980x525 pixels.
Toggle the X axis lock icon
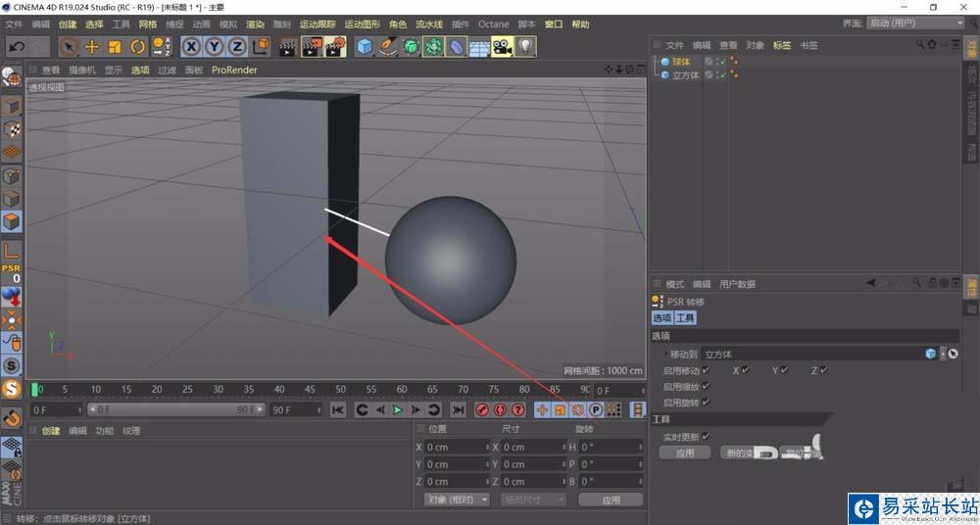(x=191, y=46)
